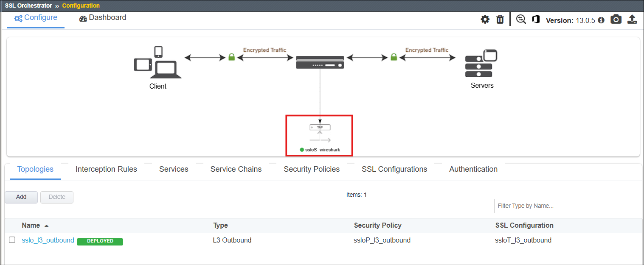Viewport: 644px width, 265px height.
Task: Click the DEPLOYED status badge
Action: [100, 241]
